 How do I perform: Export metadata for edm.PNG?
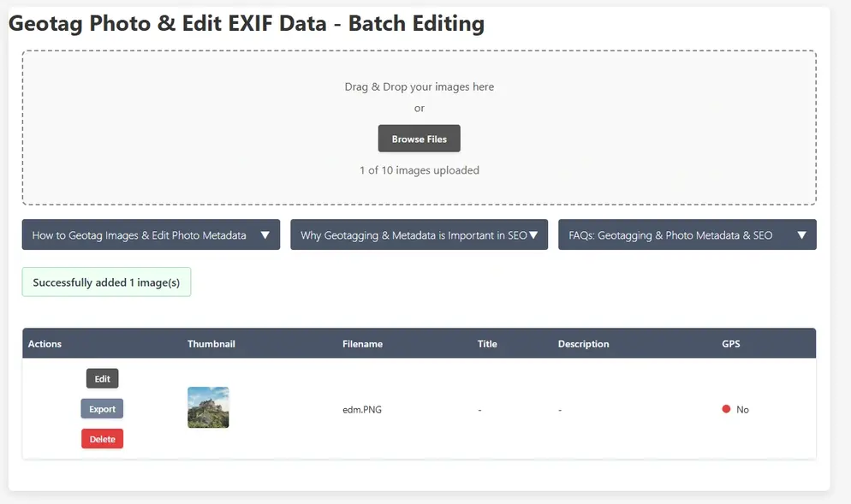(x=102, y=408)
